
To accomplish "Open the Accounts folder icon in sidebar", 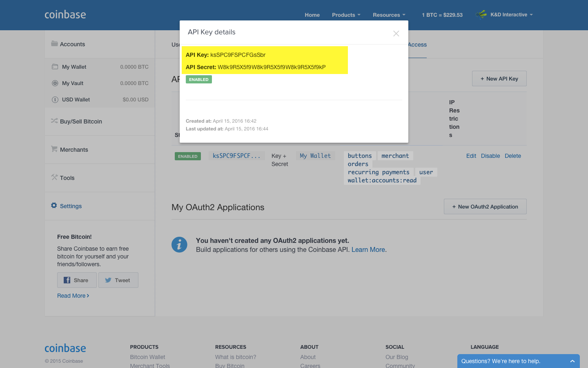I will pyautogui.click(x=54, y=43).
